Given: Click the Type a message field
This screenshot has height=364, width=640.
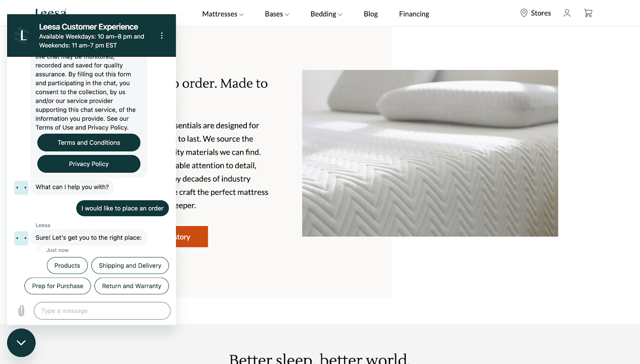Looking at the screenshot, I should 102,311.
